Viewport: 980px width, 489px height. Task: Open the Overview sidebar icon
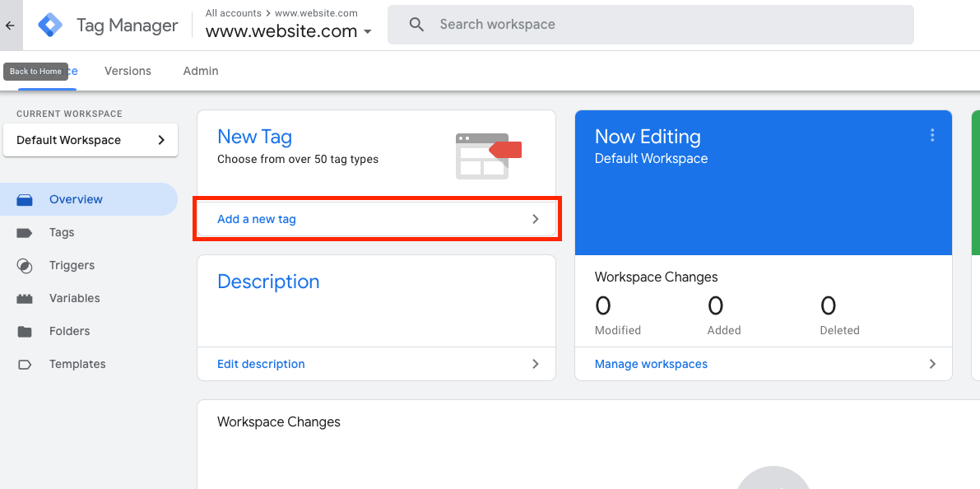(25, 199)
